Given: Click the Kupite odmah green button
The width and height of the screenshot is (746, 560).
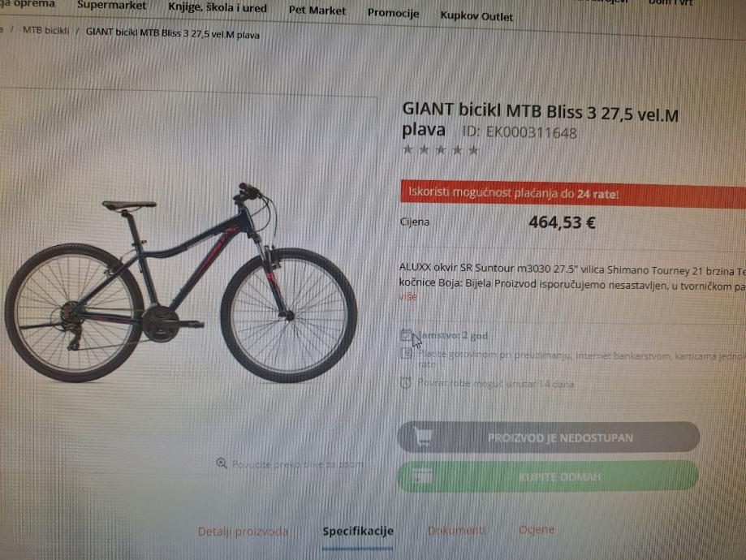Looking at the screenshot, I should tap(548, 476).
